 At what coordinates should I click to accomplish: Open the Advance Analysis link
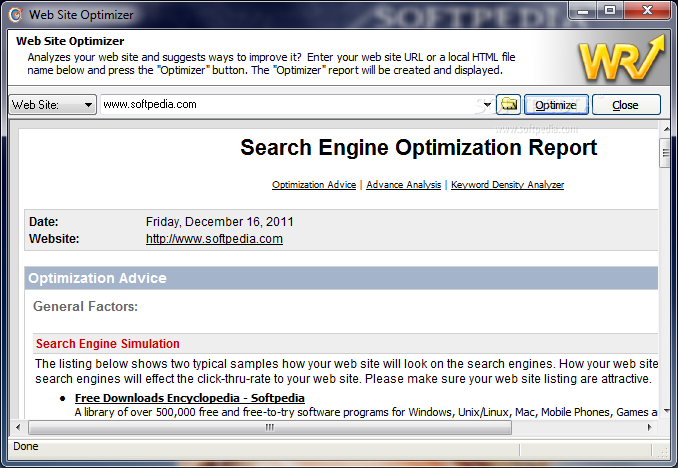pos(403,185)
